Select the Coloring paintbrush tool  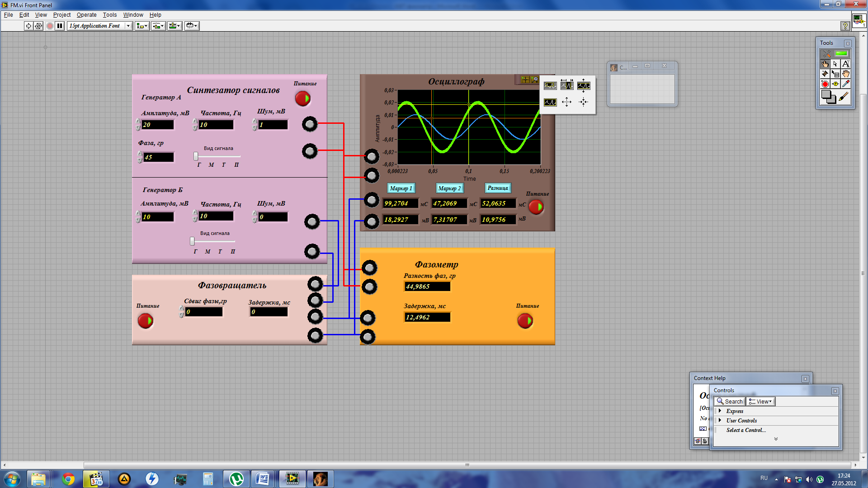[x=844, y=97]
